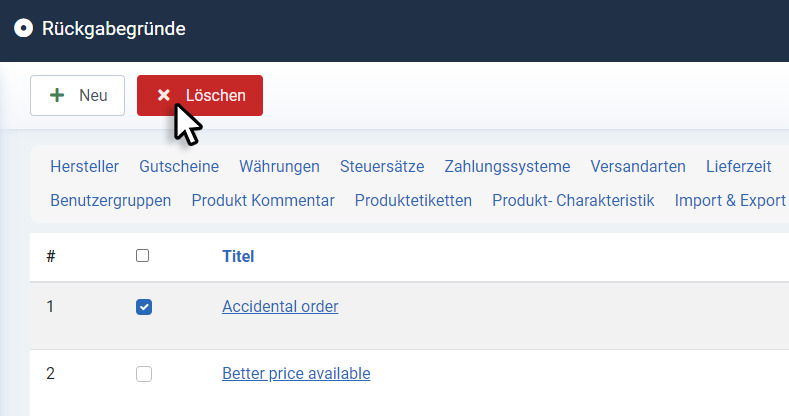Image resolution: width=789 pixels, height=416 pixels.
Task: Open Import & Export page
Action: click(730, 200)
